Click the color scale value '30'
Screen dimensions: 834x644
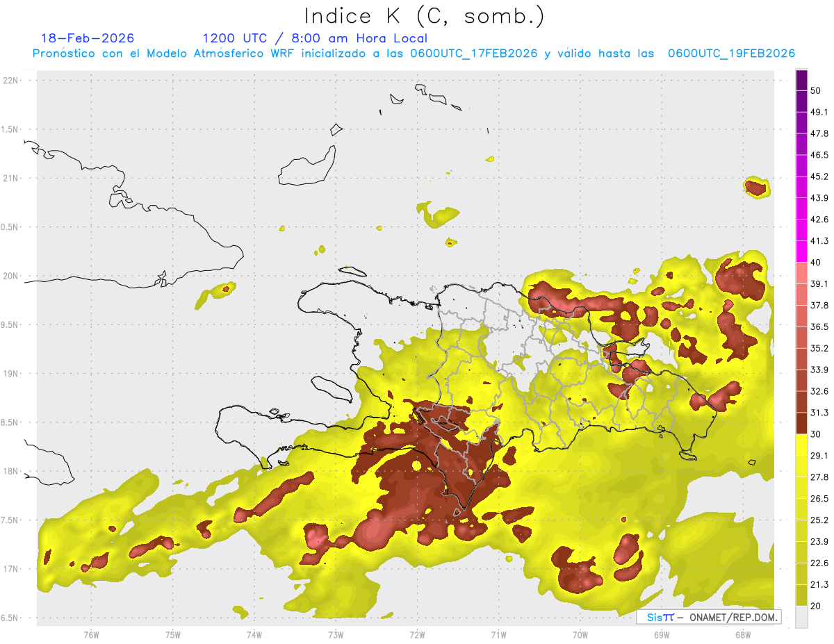[x=815, y=434]
